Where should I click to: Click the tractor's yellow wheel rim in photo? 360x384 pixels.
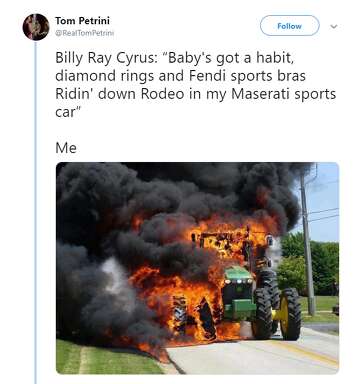coord(284,313)
